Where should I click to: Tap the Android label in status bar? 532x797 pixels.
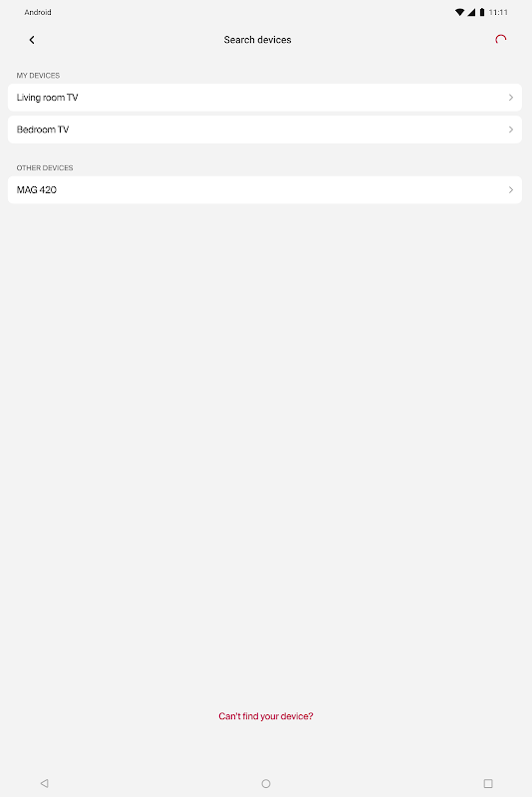click(x=38, y=12)
